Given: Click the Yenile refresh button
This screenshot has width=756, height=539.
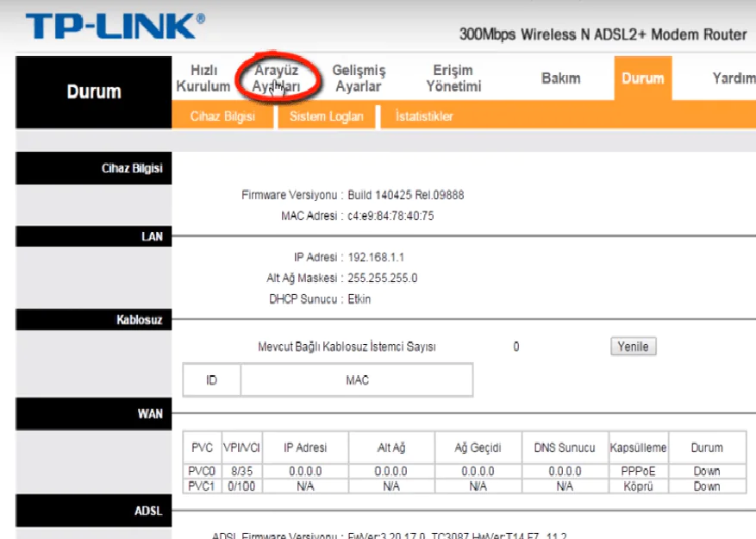Looking at the screenshot, I should (633, 346).
